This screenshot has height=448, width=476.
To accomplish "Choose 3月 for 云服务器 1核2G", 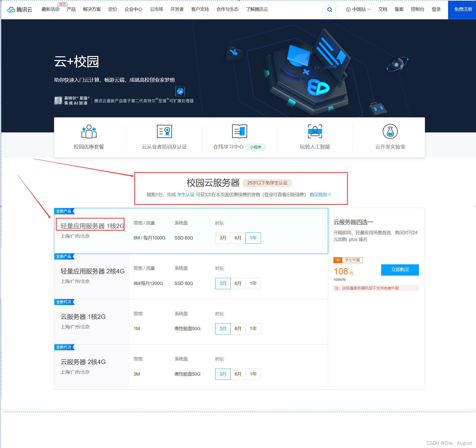I will [223, 329].
